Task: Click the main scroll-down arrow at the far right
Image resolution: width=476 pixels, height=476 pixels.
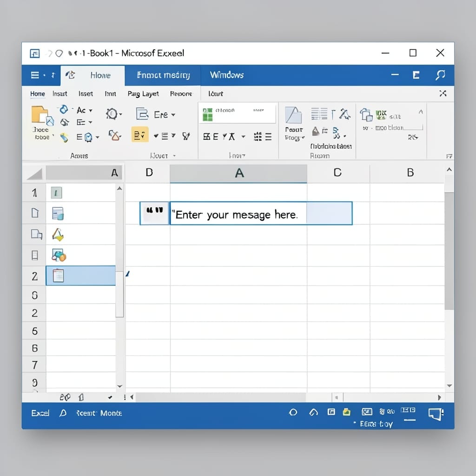Action: (x=450, y=386)
